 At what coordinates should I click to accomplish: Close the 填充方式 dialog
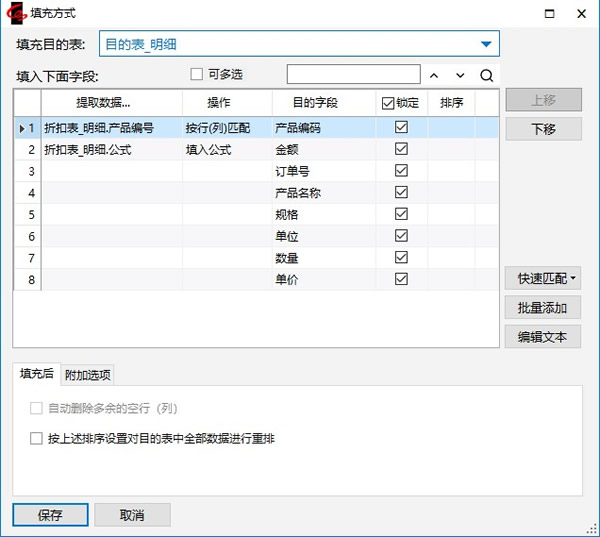581,14
